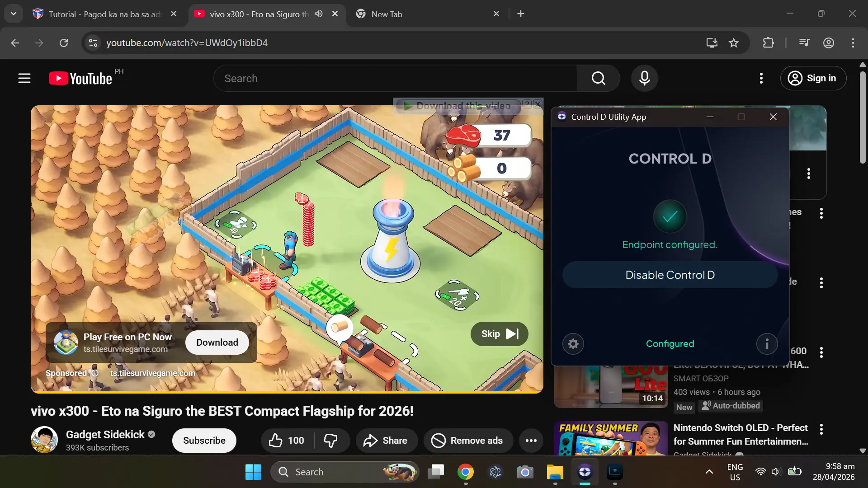
Task: Open ts.tilesurvivegame.com sponsored link
Action: [x=153, y=373]
